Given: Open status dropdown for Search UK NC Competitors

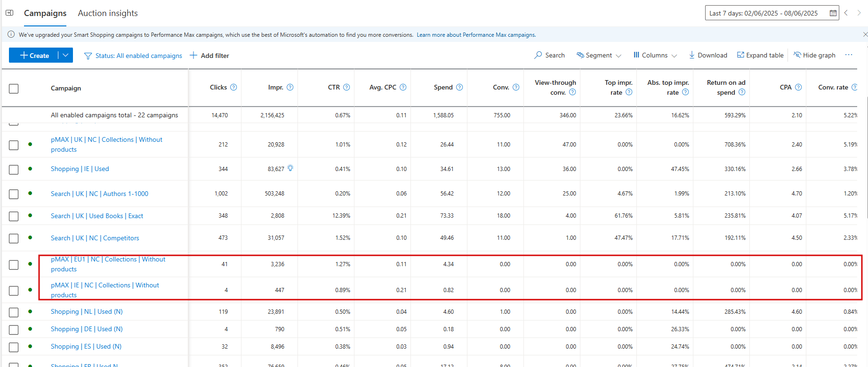Looking at the screenshot, I should [x=30, y=237].
